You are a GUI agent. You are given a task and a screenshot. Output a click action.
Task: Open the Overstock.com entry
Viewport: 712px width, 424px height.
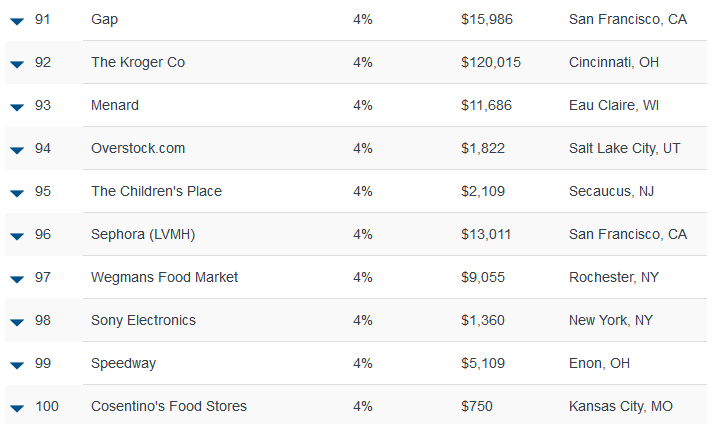click(138, 148)
